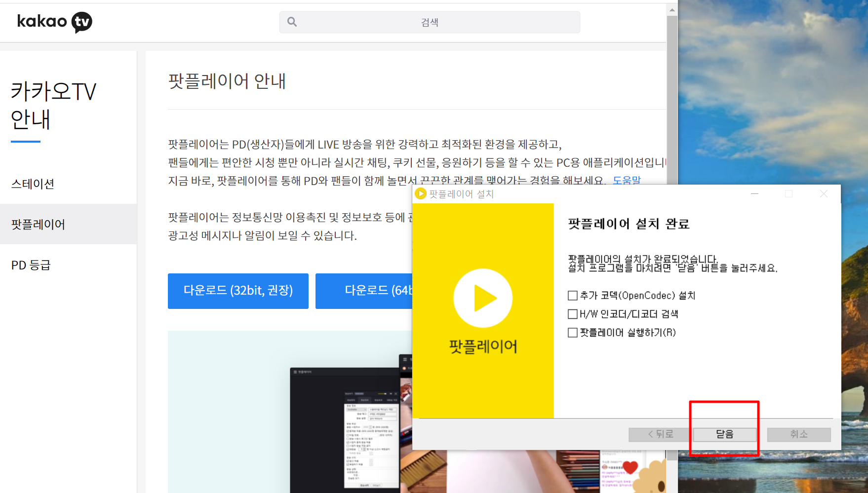Check H/W 인코더/디코더 검색 option
This screenshot has height=493, width=868.
[x=573, y=314]
